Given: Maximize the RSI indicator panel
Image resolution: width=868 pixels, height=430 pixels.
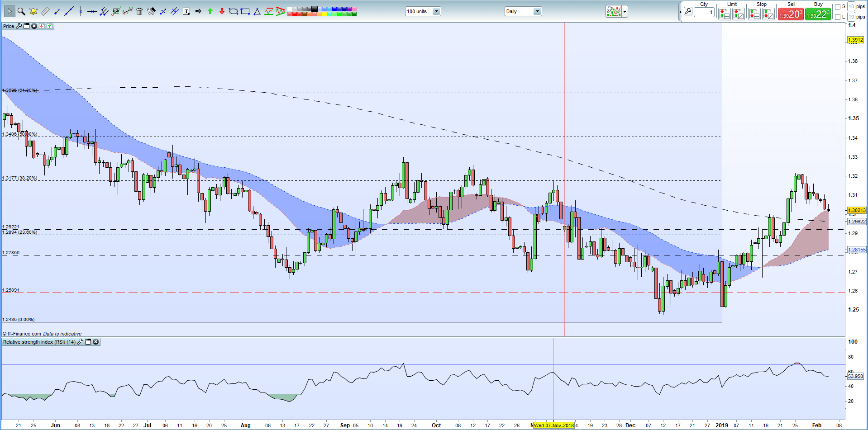Looking at the screenshot, I should point(88,342).
